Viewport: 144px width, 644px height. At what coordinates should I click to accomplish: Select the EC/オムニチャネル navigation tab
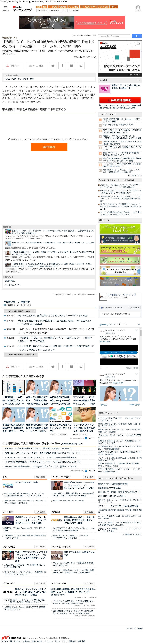[88, 7]
